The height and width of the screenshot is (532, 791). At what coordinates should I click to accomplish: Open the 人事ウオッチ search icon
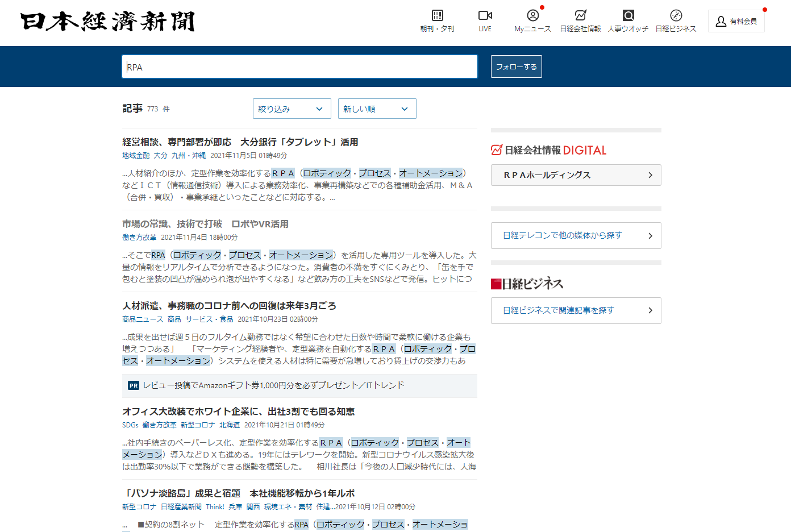pos(628,15)
